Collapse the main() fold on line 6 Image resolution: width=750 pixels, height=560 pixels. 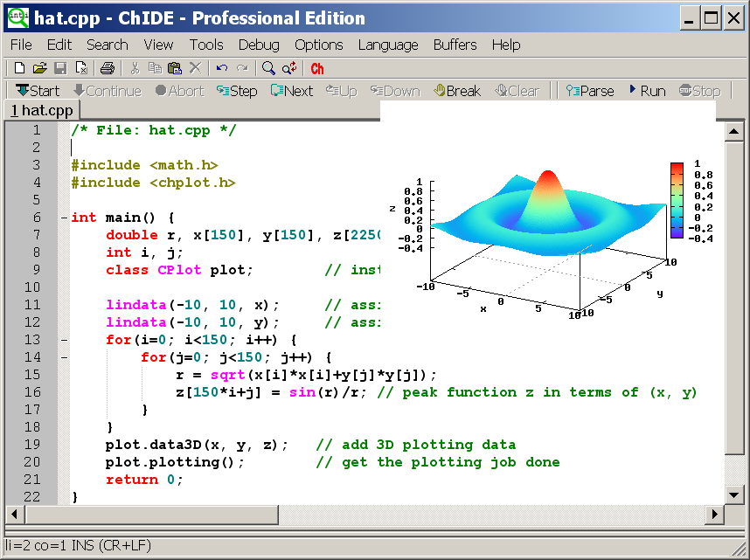coord(64,218)
